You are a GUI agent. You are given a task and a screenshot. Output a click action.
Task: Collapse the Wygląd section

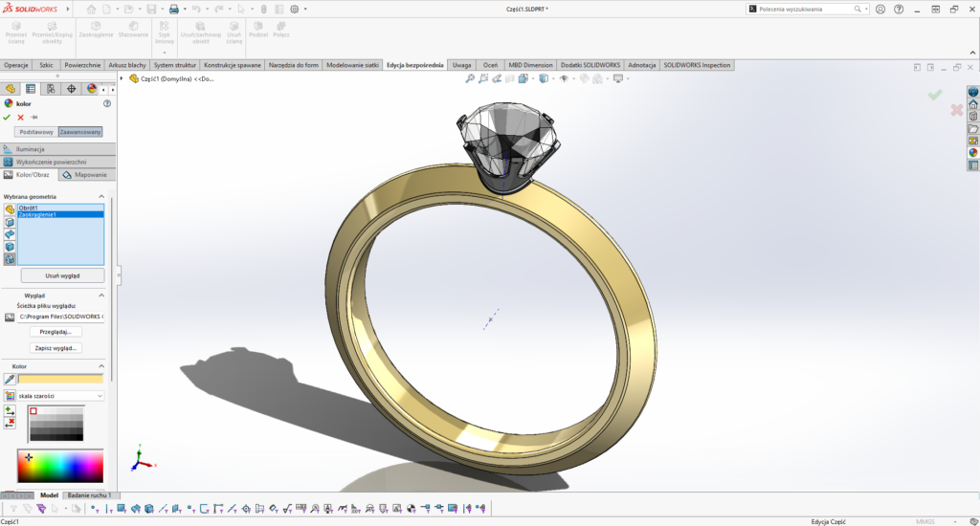click(101, 296)
